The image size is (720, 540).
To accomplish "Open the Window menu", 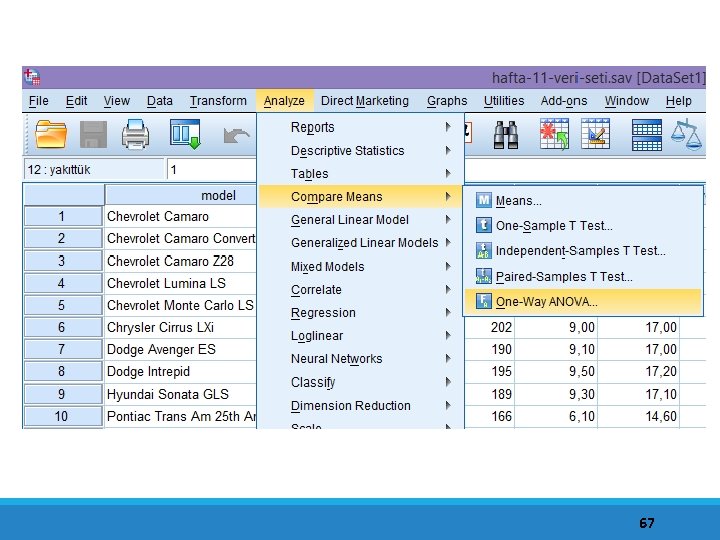I will click(x=627, y=101).
